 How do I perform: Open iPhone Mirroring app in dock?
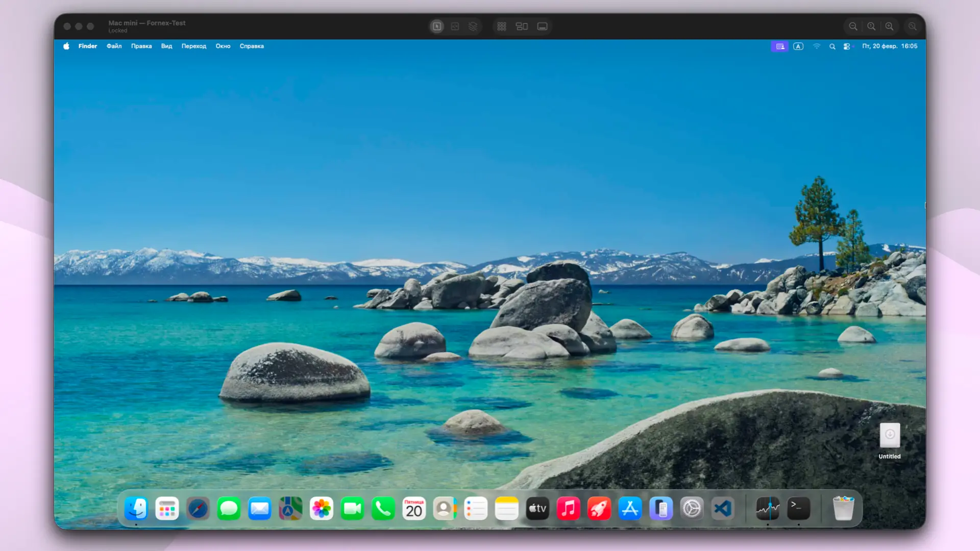pyautogui.click(x=661, y=509)
